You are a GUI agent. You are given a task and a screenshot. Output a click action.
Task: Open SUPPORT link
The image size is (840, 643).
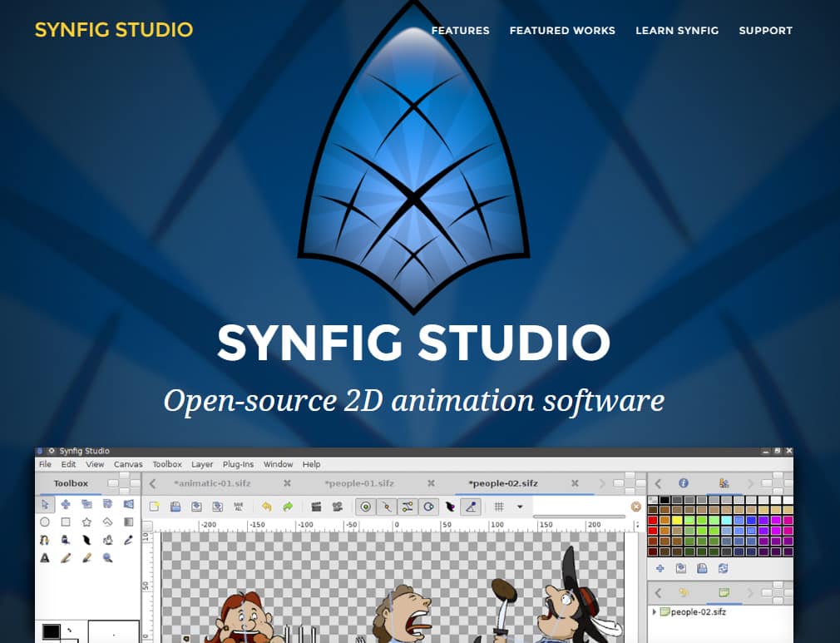(x=765, y=31)
